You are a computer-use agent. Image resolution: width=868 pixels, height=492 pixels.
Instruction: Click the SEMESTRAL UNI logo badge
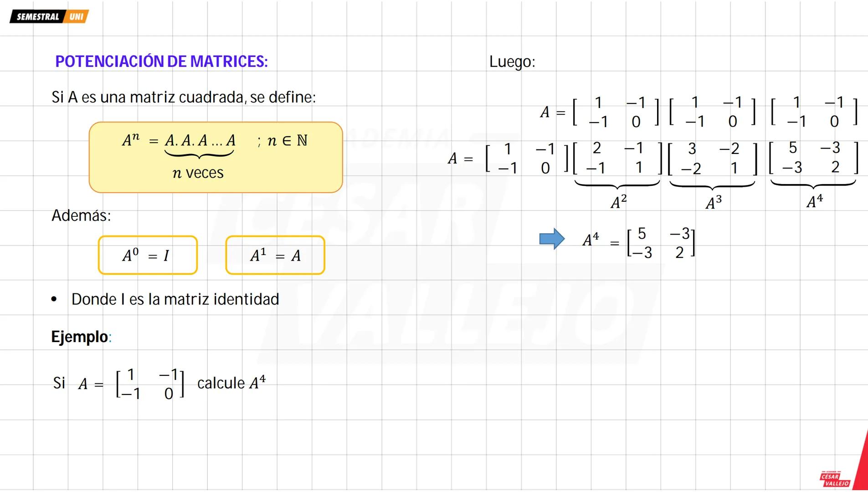point(49,17)
